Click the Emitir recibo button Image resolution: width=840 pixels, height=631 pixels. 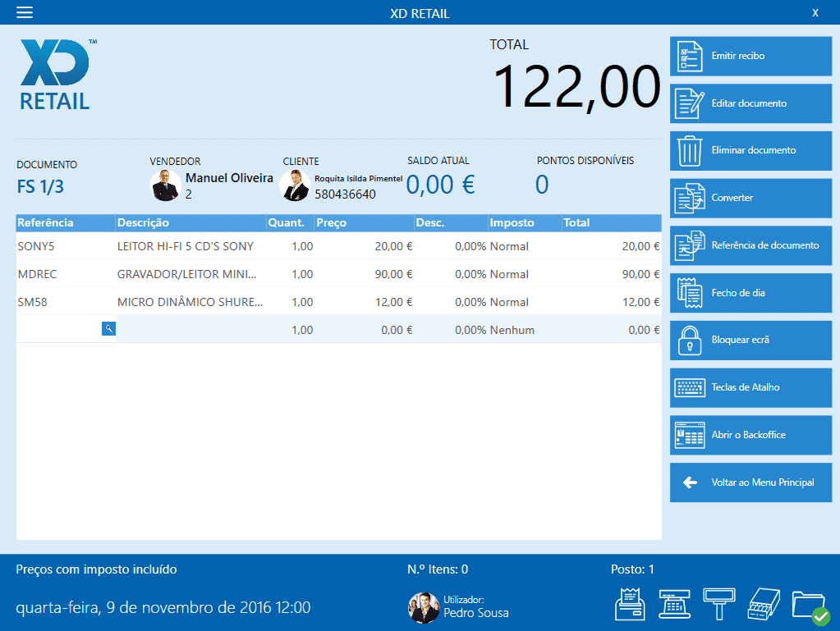click(x=750, y=57)
